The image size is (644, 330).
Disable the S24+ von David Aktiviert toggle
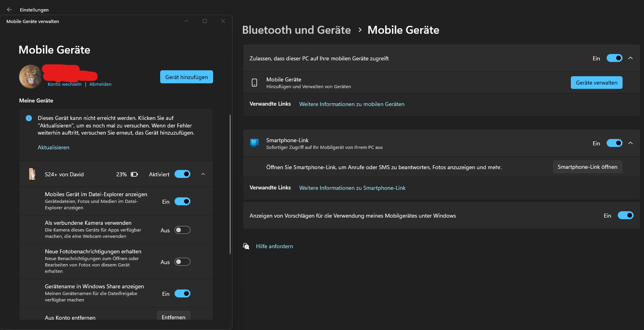click(x=182, y=174)
